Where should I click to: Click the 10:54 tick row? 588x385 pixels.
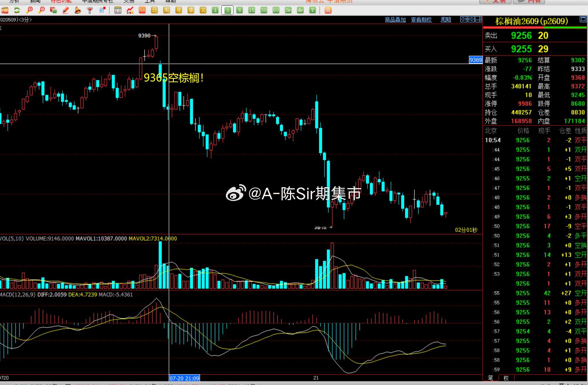[535, 140]
